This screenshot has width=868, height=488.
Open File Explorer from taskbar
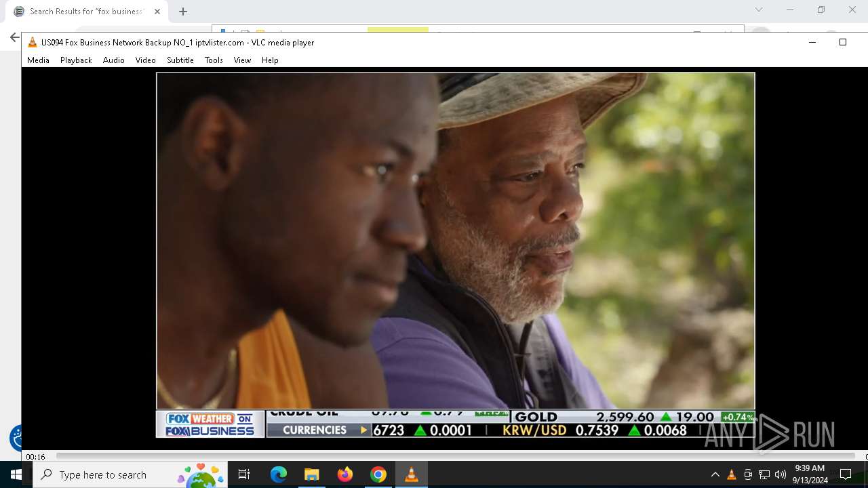311,474
